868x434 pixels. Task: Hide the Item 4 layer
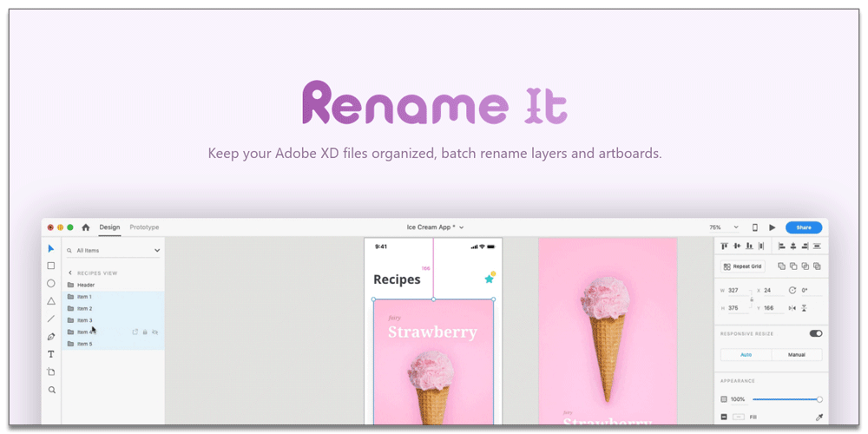point(155,332)
